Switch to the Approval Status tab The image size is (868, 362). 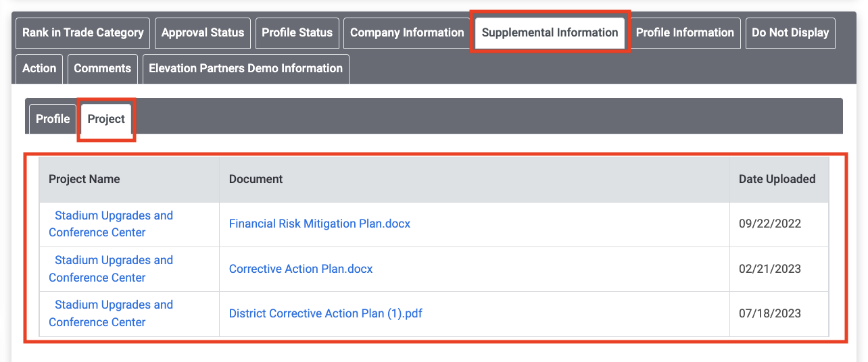[x=203, y=32]
